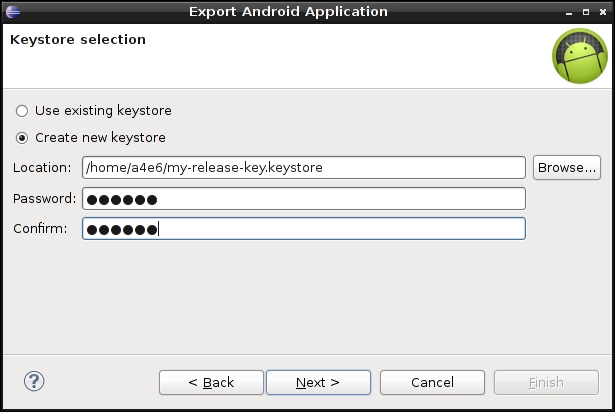Go to the previous page with Back
The width and height of the screenshot is (615, 412).
click(x=211, y=383)
